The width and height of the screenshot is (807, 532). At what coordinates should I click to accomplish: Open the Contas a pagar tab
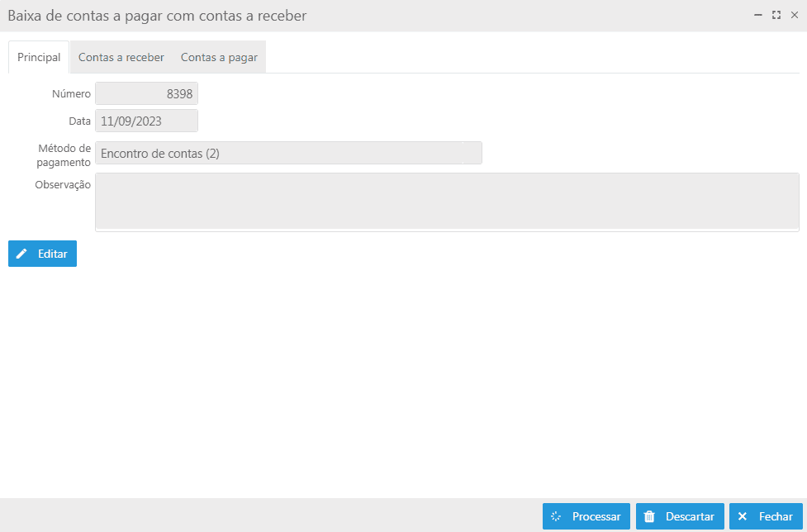[x=219, y=57]
